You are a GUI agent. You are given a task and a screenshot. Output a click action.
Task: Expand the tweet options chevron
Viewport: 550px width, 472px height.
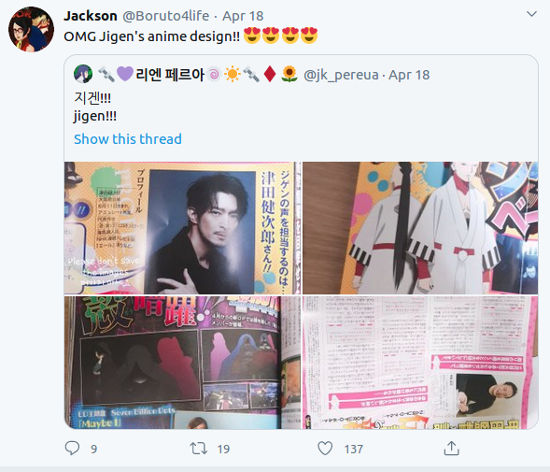pos(532,14)
